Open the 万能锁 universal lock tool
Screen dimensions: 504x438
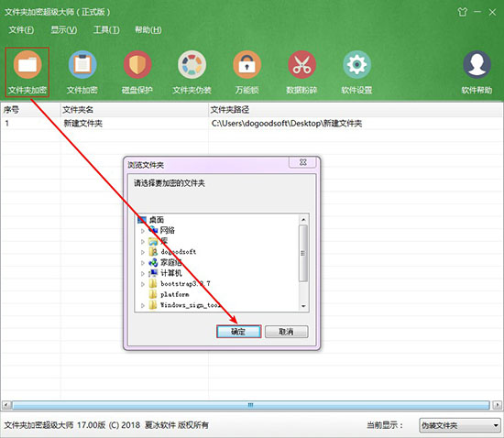[x=247, y=72]
